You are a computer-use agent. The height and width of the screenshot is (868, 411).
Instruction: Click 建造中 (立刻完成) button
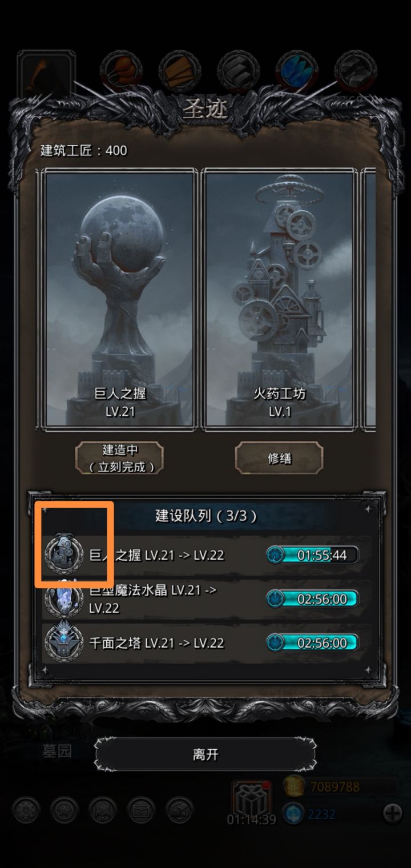coord(120,458)
